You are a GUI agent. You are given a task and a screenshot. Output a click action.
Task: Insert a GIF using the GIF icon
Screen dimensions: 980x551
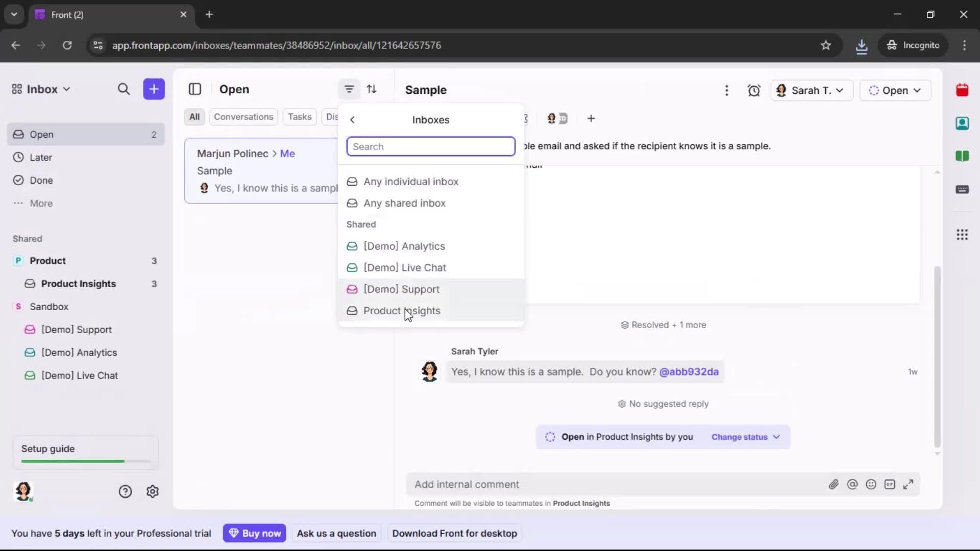(890, 484)
